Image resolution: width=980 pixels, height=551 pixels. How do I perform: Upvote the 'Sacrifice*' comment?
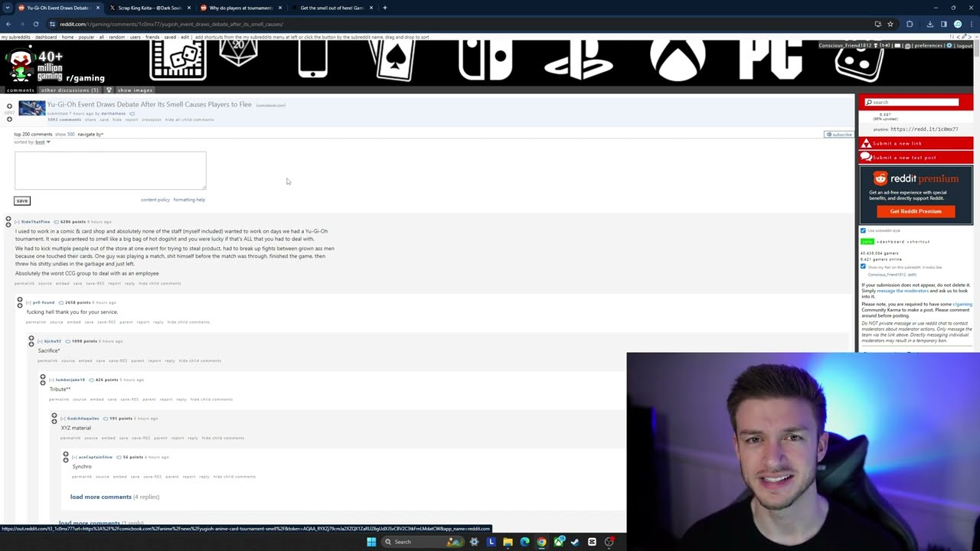[x=31, y=338]
